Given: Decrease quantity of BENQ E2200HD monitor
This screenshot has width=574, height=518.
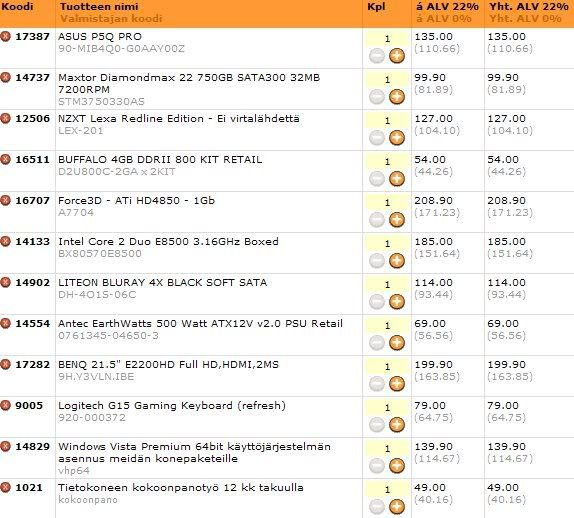Looking at the screenshot, I should [x=377, y=384].
